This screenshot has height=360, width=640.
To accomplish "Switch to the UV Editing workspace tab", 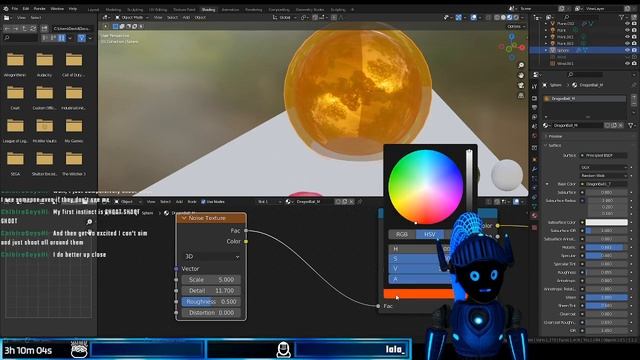I will pos(158,9).
